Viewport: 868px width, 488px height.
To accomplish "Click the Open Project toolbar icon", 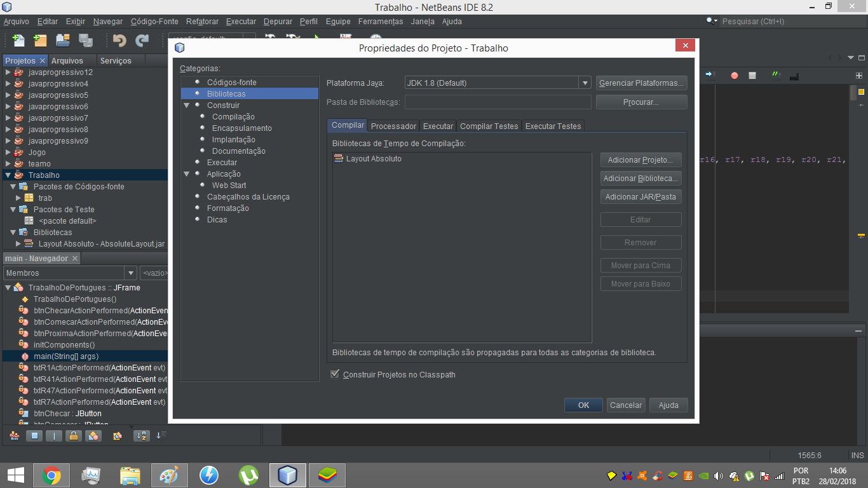I will 63,40.
